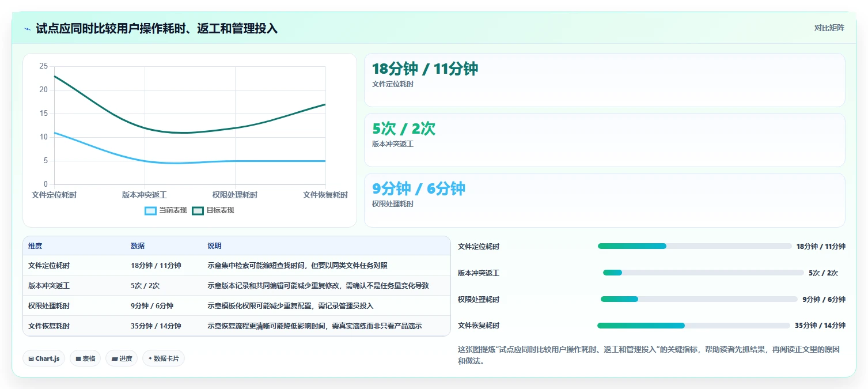Click the y-axis value 25
The image size is (868, 389).
(44, 66)
